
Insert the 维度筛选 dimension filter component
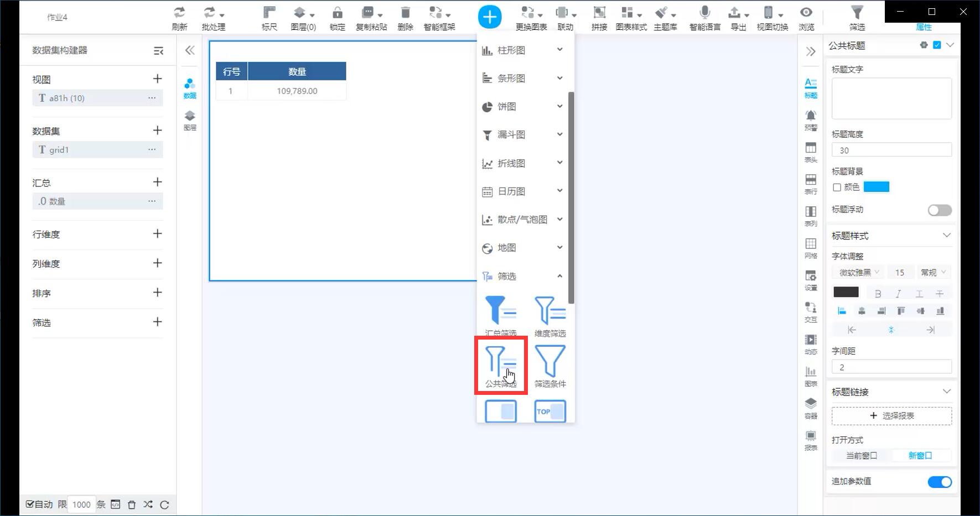tap(550, 316)
